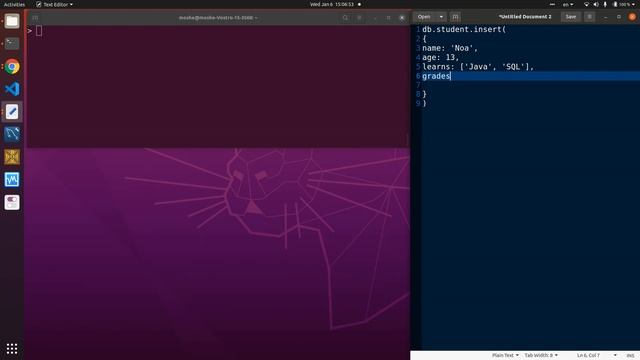The width and height of the screenshot is (640, 360).
Task: Launch Terminal from the dock
Action: coord(12,43)
